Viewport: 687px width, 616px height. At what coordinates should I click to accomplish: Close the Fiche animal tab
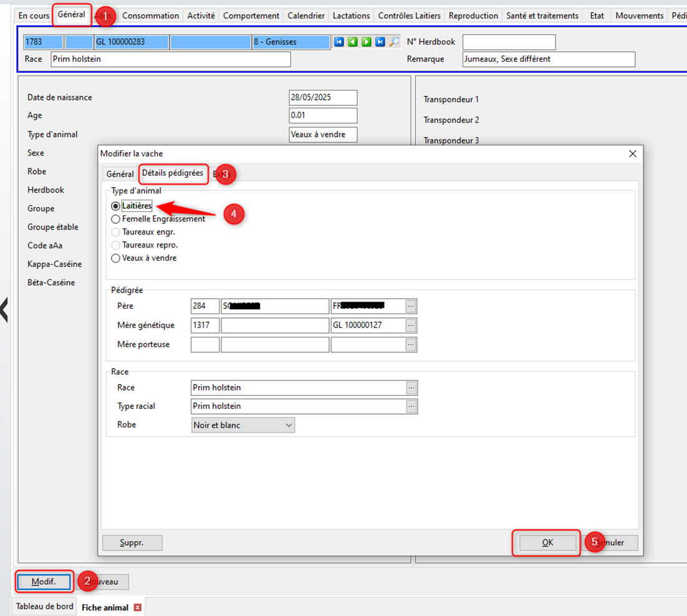(x=138, y=607)
